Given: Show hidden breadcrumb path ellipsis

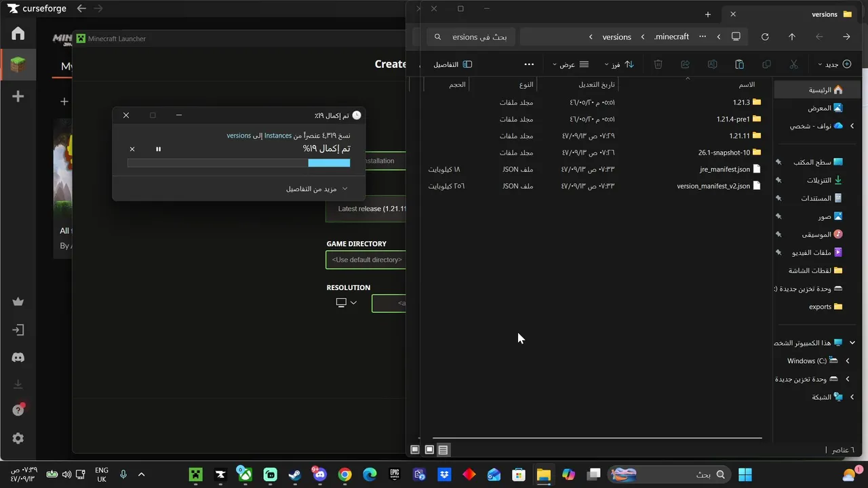Looking at the screenshot, I should 702,37.
